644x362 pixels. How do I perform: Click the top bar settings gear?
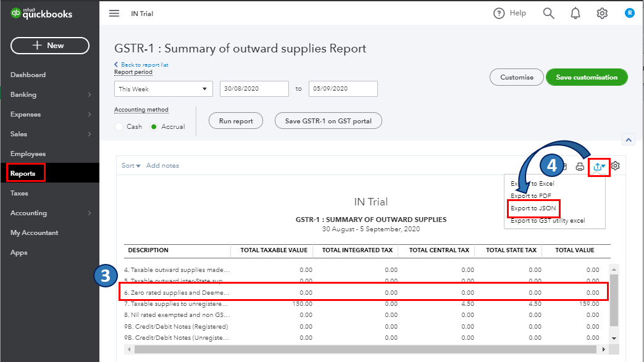[602, 14]
